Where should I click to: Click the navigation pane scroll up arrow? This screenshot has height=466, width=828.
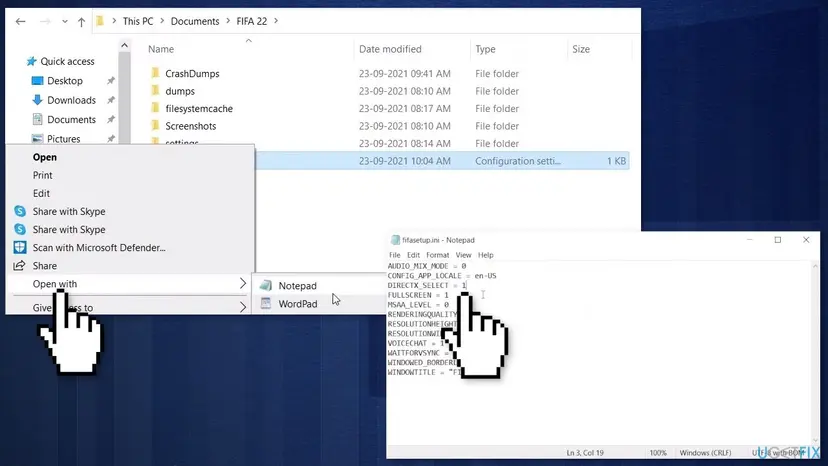pos(124,45)
